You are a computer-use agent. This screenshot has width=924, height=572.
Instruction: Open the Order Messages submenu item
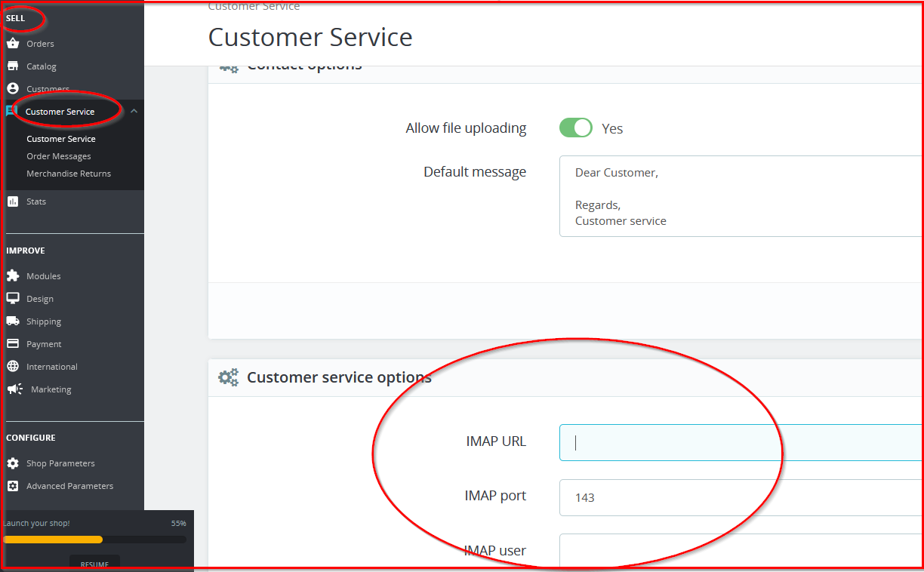[59, 156]
